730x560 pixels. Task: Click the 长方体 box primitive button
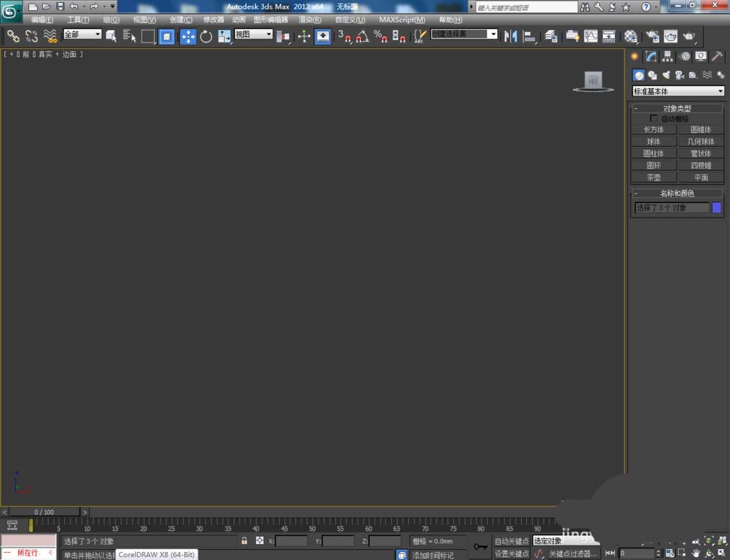coord(653,130)
